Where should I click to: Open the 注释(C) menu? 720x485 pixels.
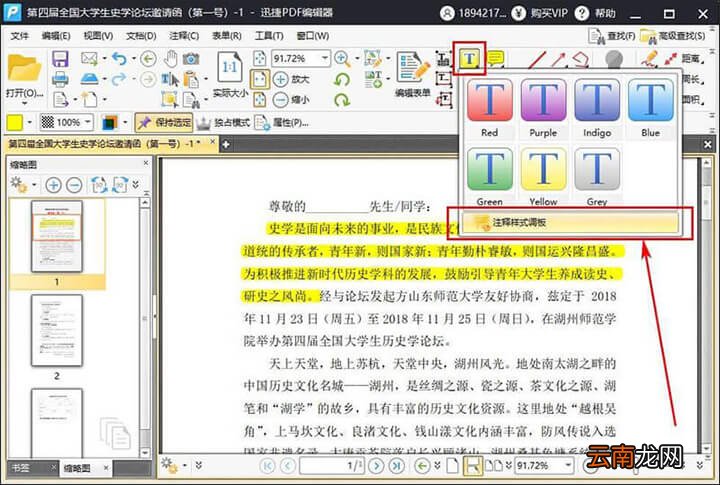click(x=184, y=36)
